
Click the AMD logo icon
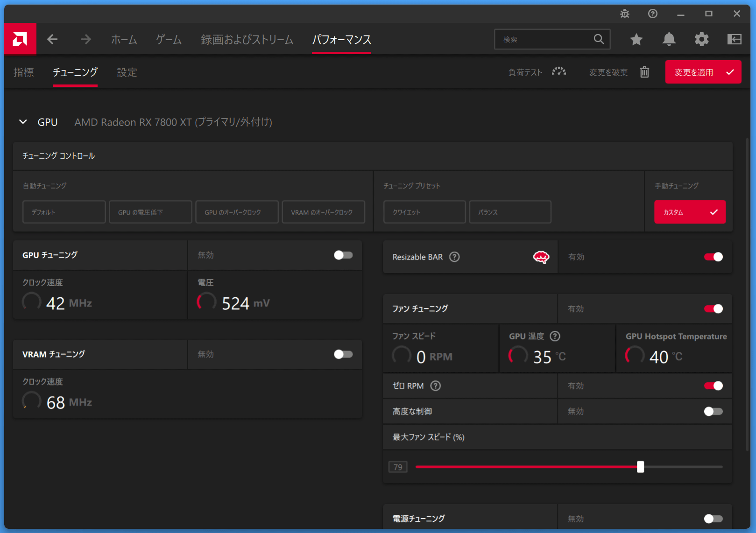20,39
